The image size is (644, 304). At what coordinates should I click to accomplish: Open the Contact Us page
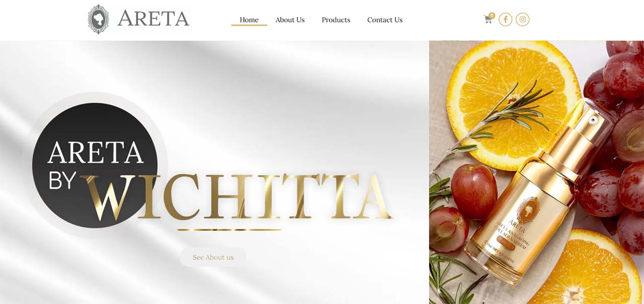point(385,20)
